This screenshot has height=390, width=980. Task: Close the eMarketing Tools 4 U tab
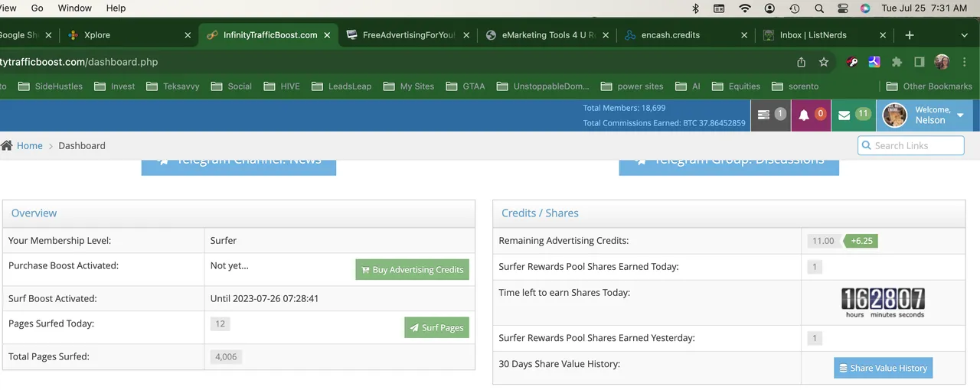tap(606, 35)
